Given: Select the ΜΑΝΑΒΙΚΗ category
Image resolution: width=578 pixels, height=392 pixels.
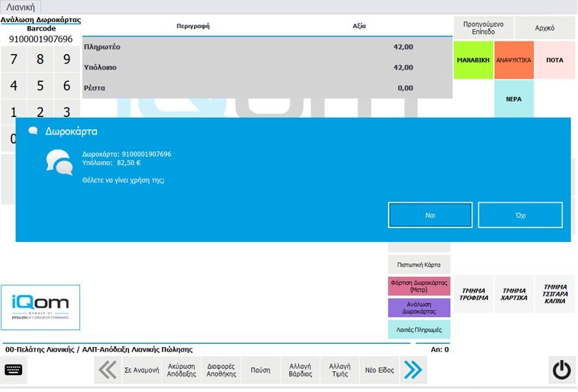Looking at the screenshot, I should coord(473,60).
